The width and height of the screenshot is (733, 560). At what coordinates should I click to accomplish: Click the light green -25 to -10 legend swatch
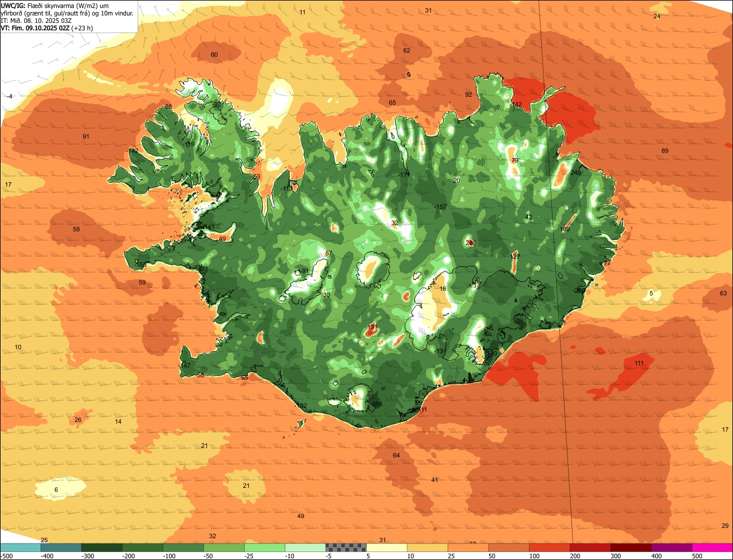point(264,547)
